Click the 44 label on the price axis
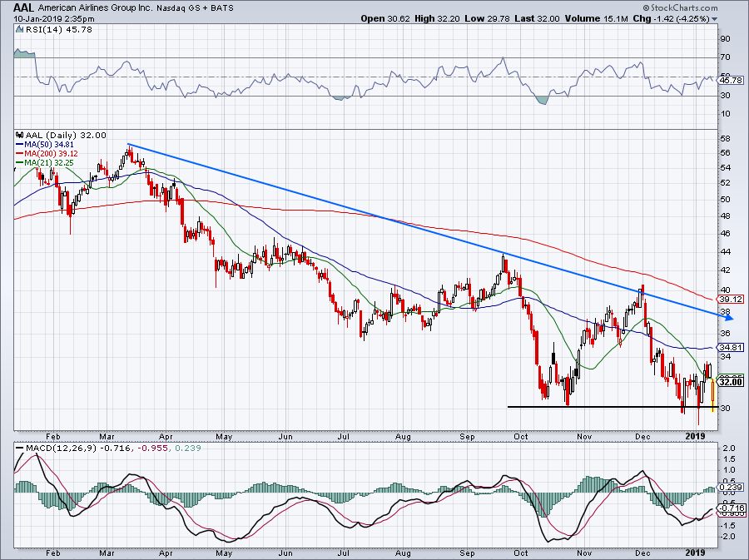Viewport: 749px width, 560px height. pyautogui.click(x=725, y=251)
